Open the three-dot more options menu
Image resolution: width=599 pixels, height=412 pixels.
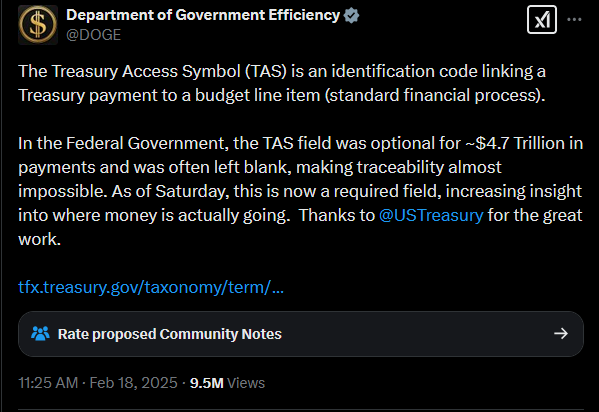pyautogui.click(x=574, y=19)
